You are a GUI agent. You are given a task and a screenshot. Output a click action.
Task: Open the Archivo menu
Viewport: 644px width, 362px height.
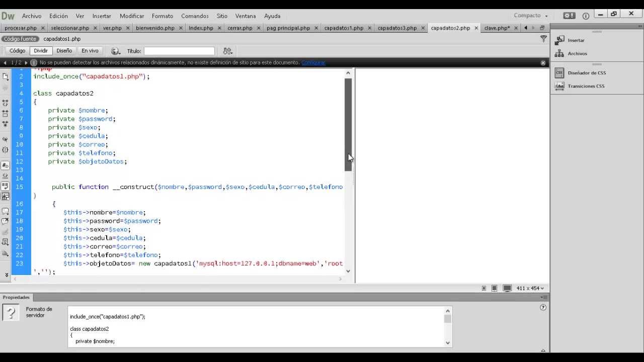32,16
